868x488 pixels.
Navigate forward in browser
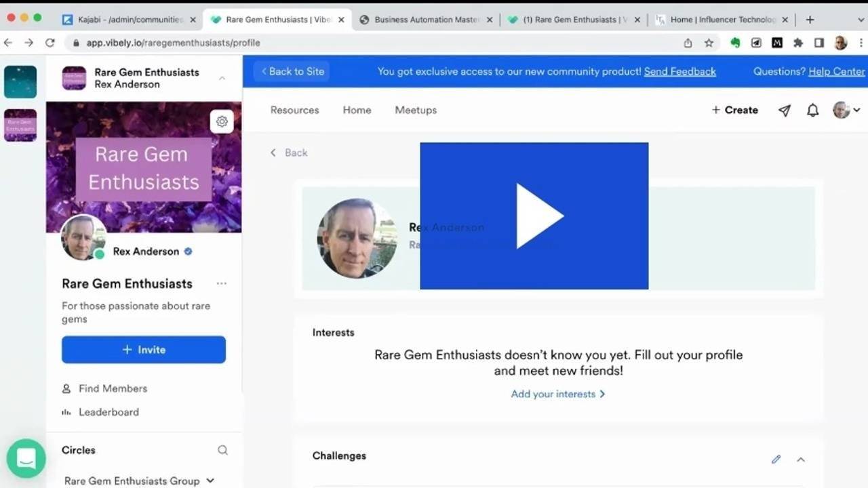pos(28,43)
